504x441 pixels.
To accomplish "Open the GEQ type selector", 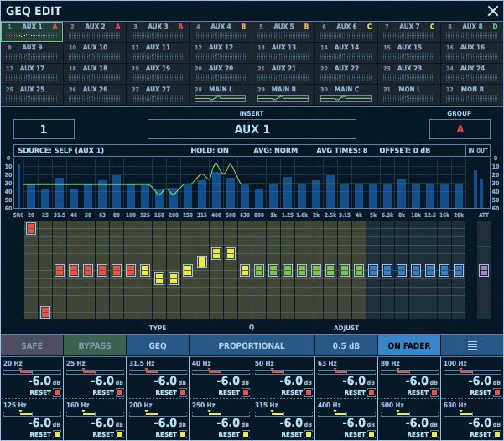I will click(158, 345).
